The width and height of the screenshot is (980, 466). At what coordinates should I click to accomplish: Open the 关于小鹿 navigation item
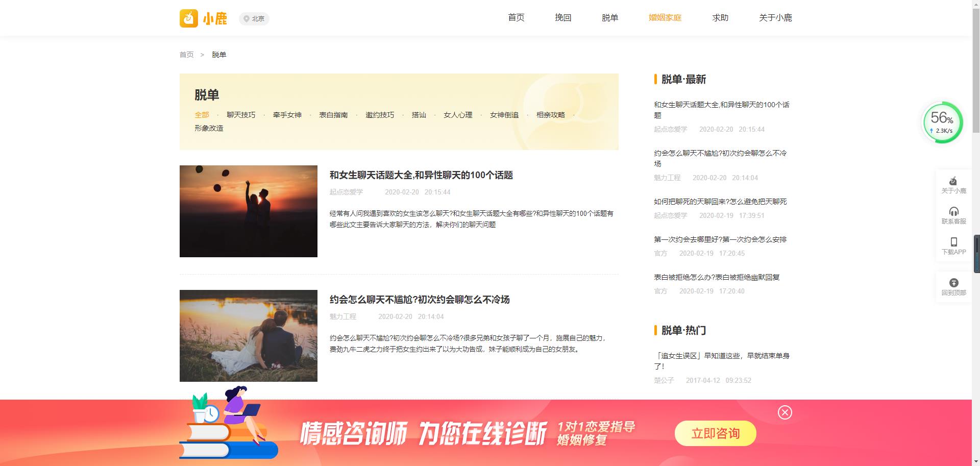pyautogui.click(x=775, y=18)
